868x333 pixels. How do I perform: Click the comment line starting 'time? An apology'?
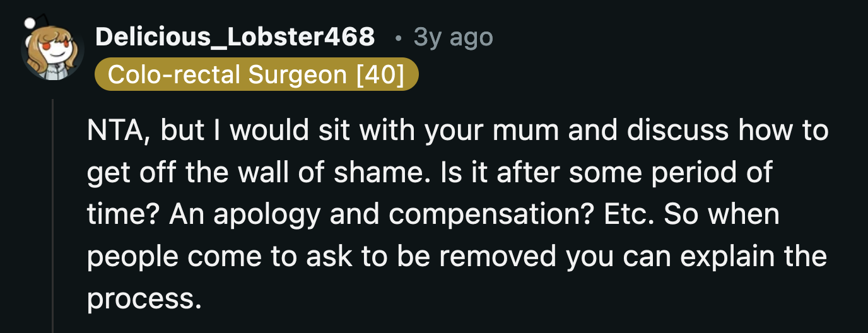[x=433, y=214]
